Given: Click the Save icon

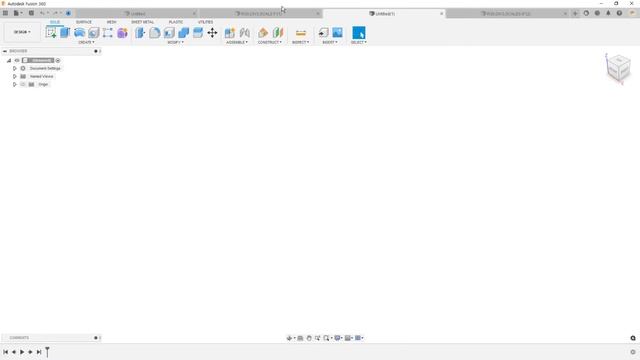Looking at the screenshot, I should tap(31, 13).
